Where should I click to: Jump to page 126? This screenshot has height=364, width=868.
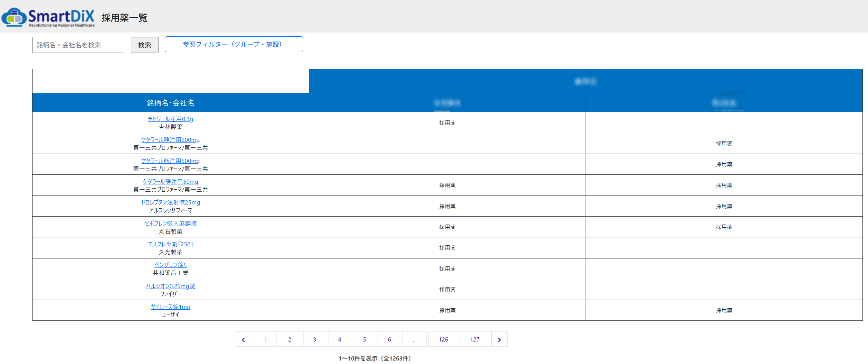(x=444, y=339)
